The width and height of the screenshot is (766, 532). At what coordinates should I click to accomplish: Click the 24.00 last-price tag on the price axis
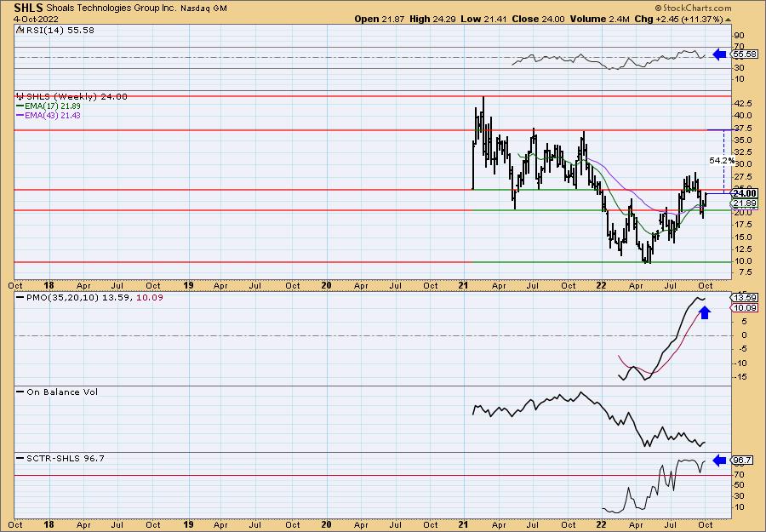746,193
